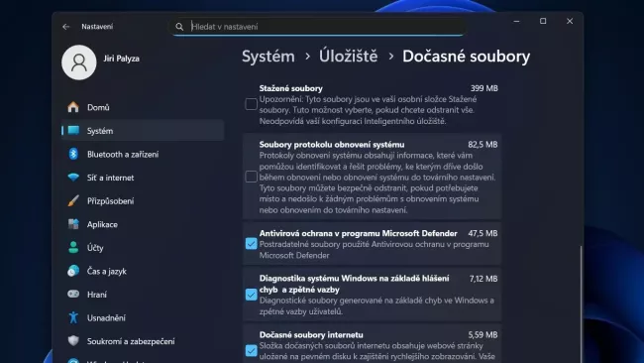The image size is (644, 363).
Task: Click the Domů home icon
Action: tap(73, 107)
